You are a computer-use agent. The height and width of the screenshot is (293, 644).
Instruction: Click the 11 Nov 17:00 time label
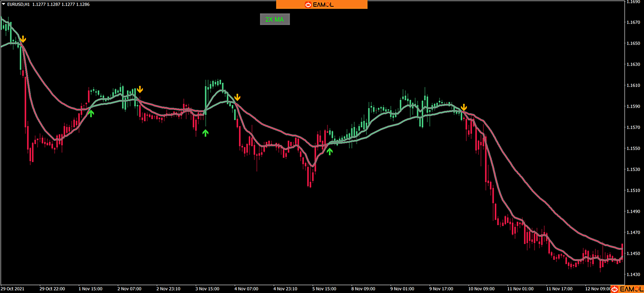pyautogui.click(x=559, y=289)
